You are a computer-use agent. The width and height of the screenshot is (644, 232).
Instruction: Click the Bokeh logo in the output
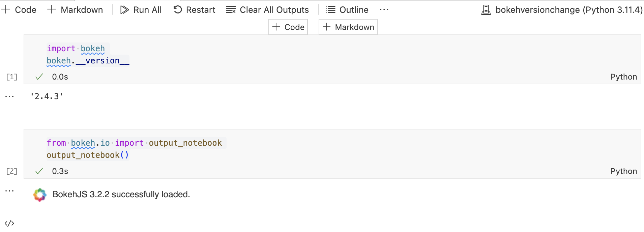click(x=39, y=195)
